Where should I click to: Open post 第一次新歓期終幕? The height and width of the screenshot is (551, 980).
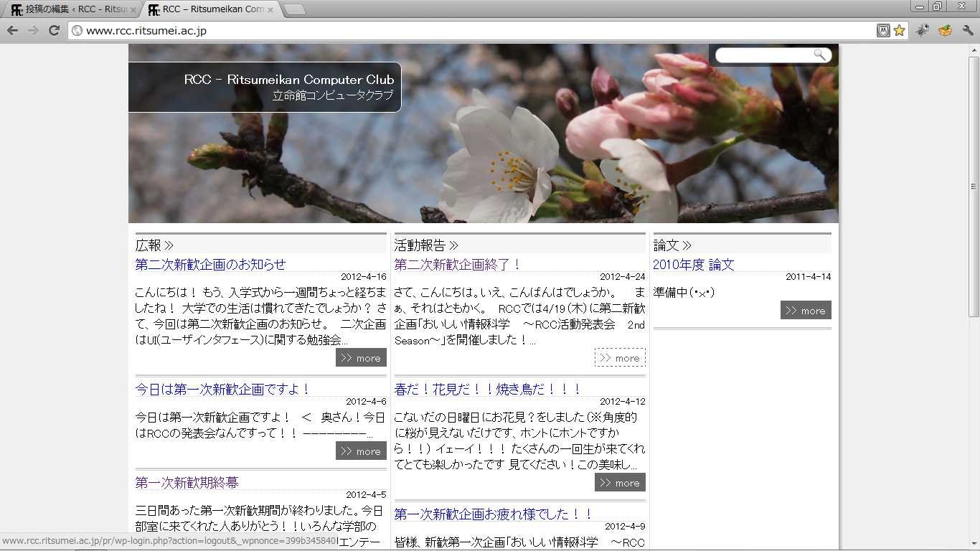[x=187, y=482]
